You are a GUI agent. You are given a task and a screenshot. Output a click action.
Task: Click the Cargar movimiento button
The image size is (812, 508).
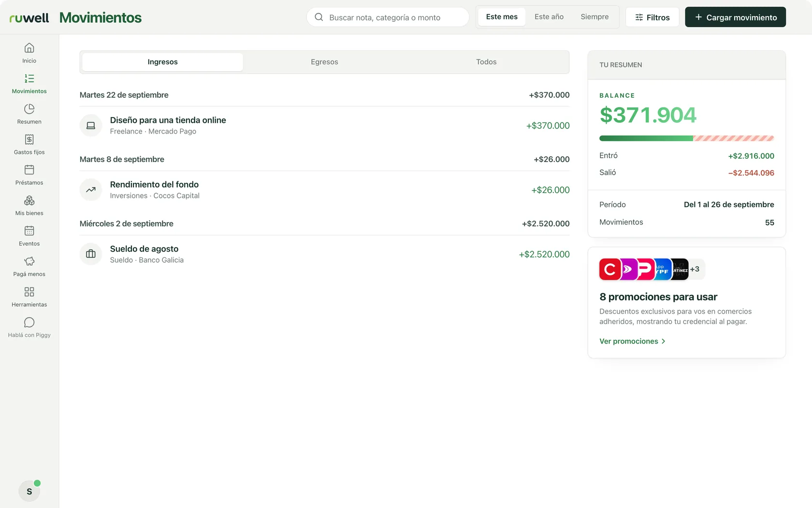tap(735, 17)
